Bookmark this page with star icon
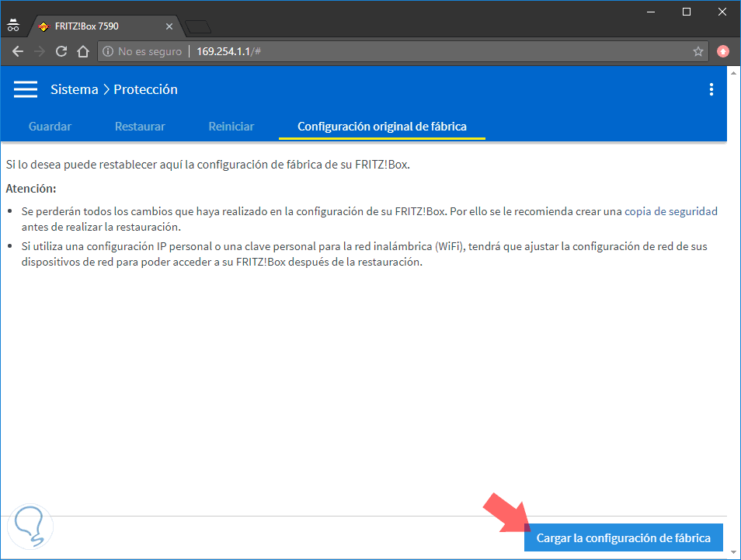Image resolution: width=741 pixels, height=560 pixels. [x=698, y=51]
